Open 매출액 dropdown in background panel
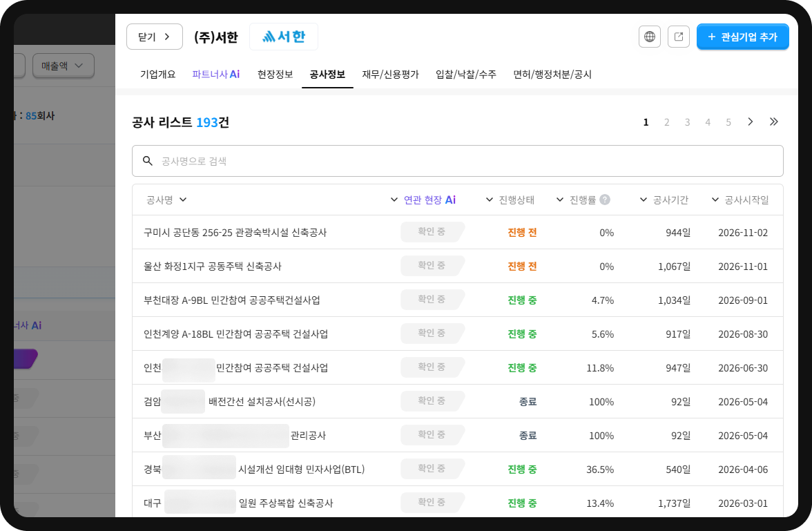 pos(64,66)
